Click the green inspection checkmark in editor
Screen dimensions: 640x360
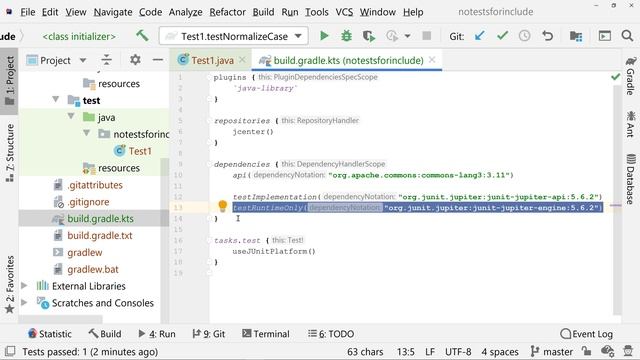(616, 76)
